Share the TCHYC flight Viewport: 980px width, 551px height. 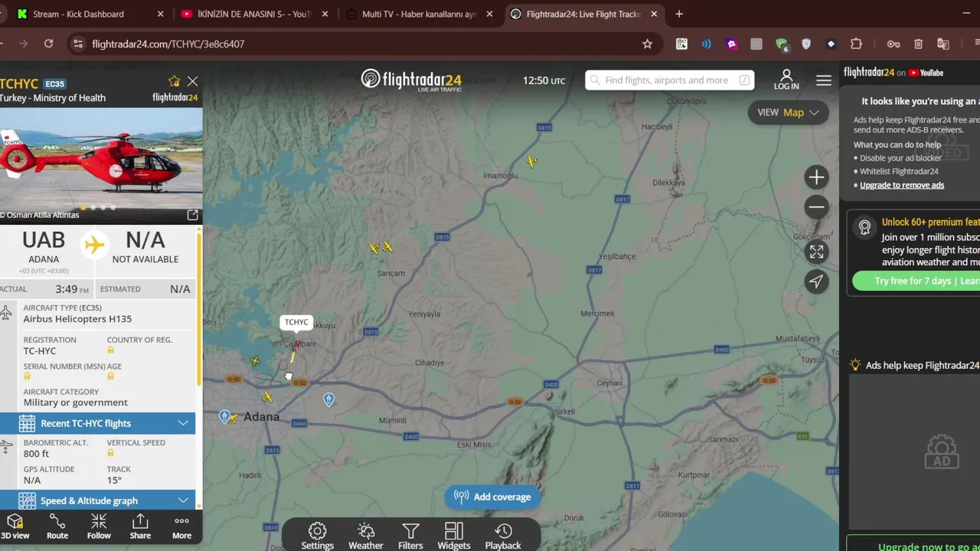tap(140, 527)
